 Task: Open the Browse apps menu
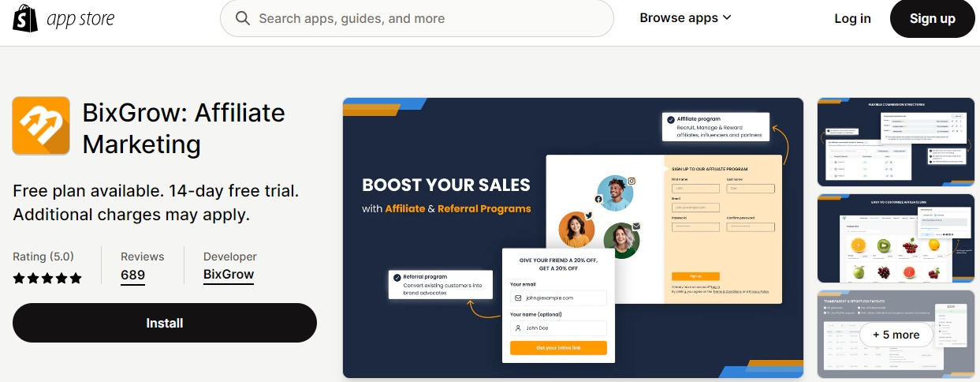[685, 18]
